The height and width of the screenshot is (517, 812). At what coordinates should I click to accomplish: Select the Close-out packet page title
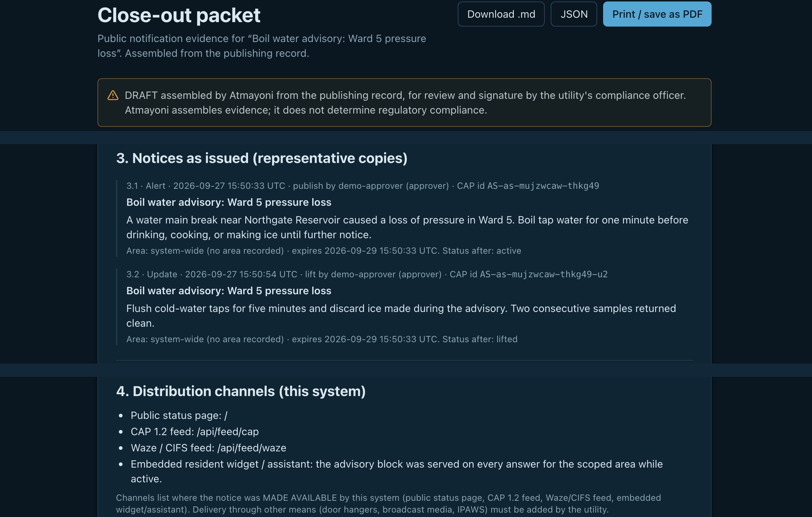(x=179, y=15)
